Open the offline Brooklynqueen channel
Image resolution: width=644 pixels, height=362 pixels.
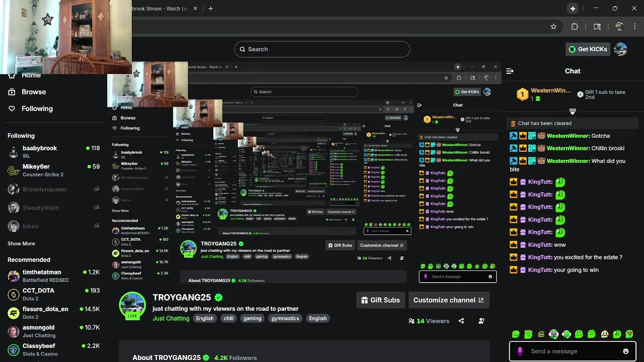coord(53,190)
